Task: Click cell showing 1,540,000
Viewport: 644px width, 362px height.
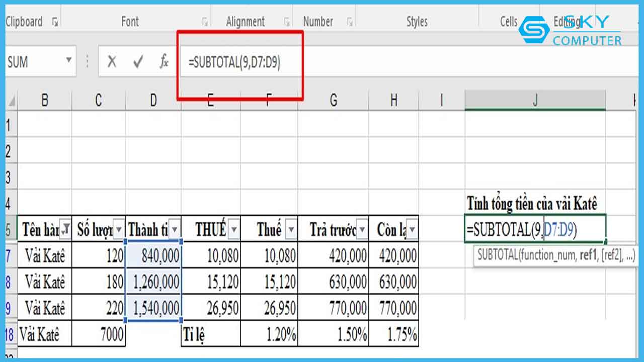Action: pyautogui.click(x=153, y=308)
